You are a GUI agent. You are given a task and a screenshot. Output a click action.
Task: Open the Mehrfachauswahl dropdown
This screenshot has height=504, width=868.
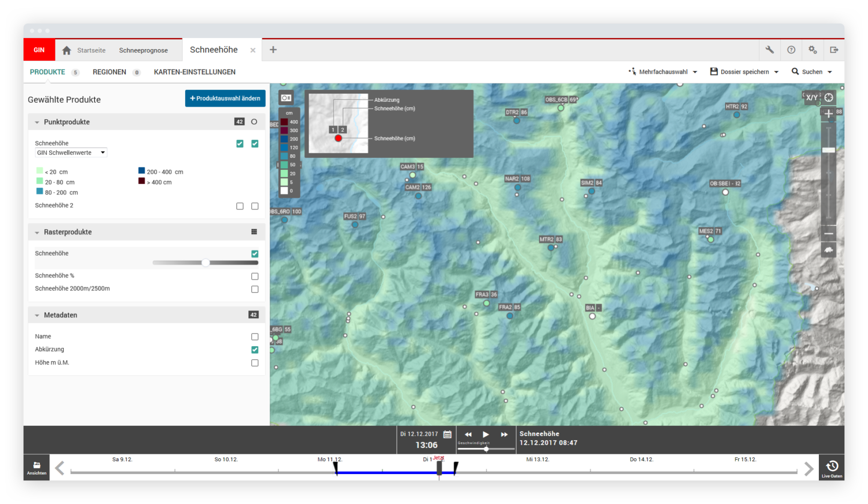(x=663, y=72)
